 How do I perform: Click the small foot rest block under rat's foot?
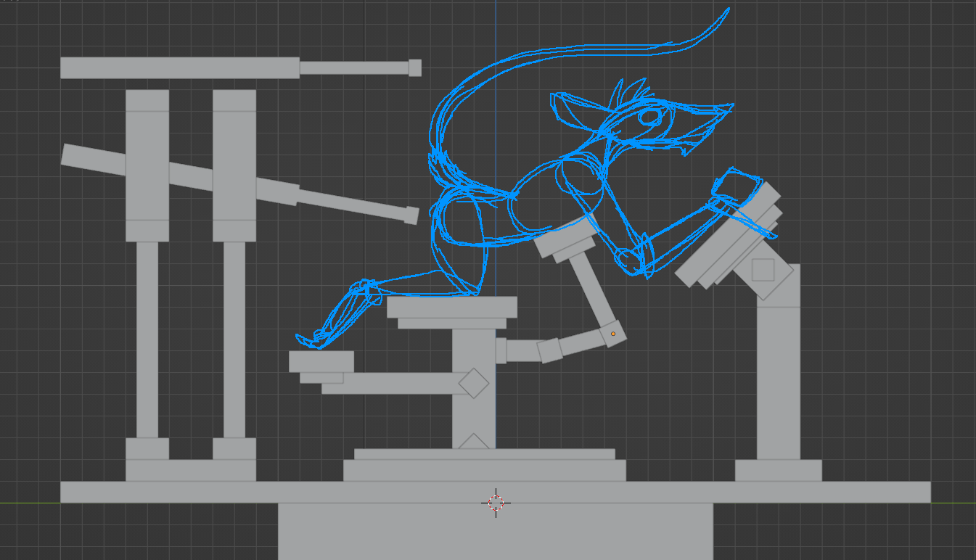[x=321, y=361]
